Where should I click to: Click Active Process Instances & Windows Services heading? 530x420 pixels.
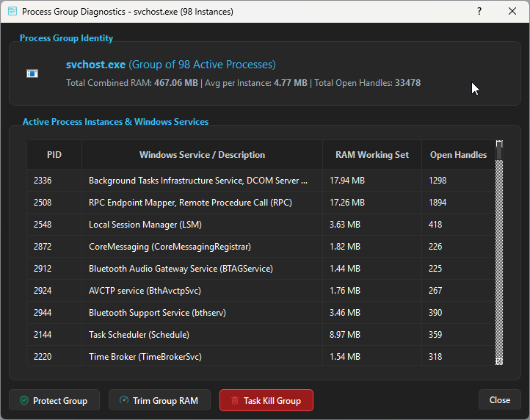pos(115,122)
